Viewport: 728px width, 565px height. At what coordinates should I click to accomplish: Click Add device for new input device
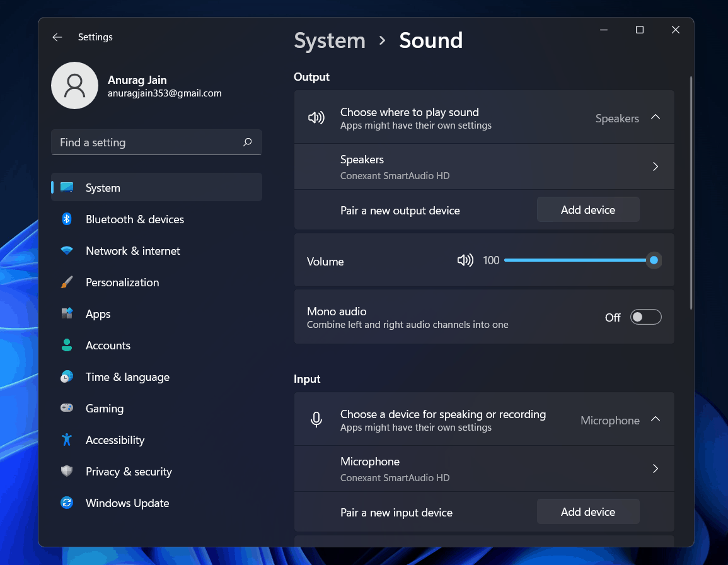[x=588, y=511]
